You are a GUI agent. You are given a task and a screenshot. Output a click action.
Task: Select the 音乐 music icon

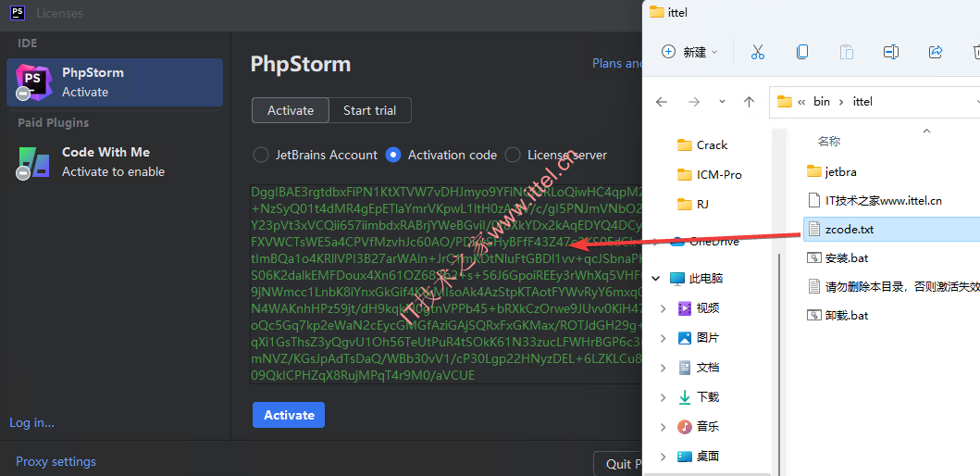pyautogui.click(x=685, y=427)
